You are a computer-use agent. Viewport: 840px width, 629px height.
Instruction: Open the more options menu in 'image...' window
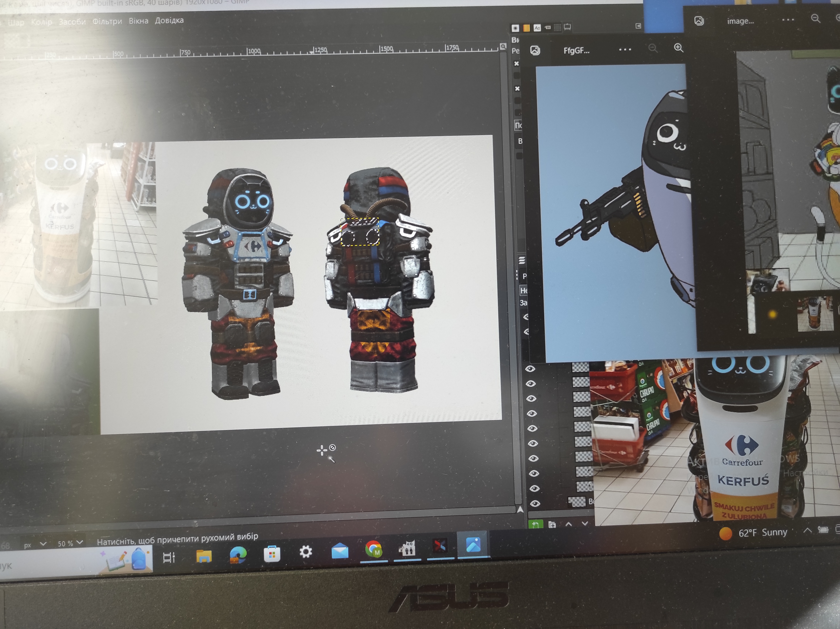(788, 19)
